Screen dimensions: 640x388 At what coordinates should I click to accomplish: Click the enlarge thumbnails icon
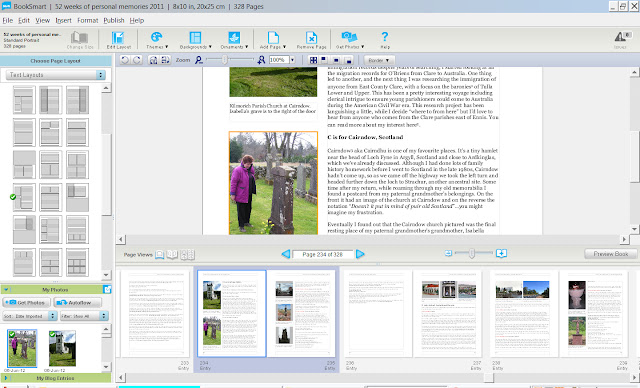501,253
